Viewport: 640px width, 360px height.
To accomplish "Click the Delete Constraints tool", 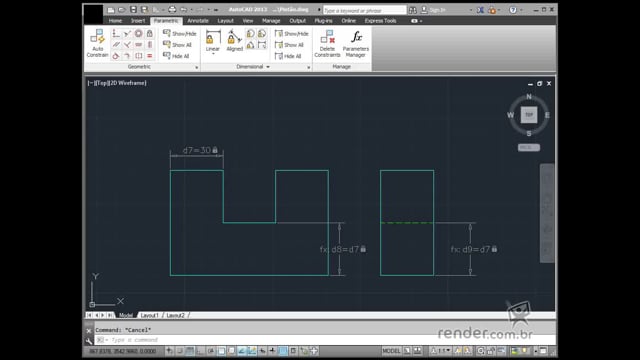I will (x=327, y=44).
